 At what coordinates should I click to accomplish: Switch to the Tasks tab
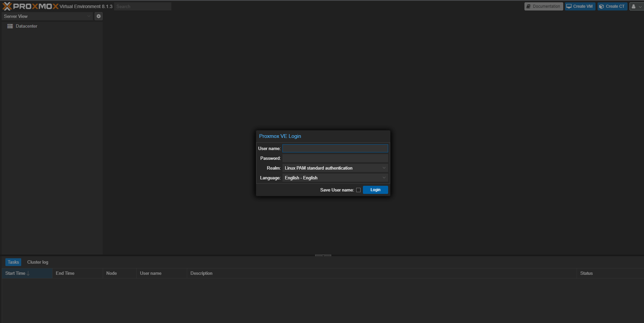click(13, 262)
